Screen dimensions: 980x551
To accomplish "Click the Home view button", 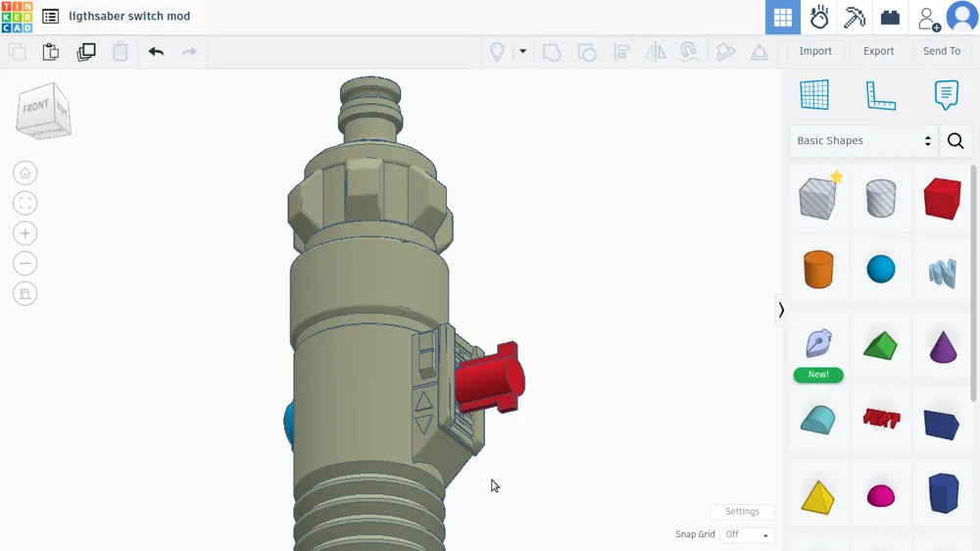I will point(25,174).
